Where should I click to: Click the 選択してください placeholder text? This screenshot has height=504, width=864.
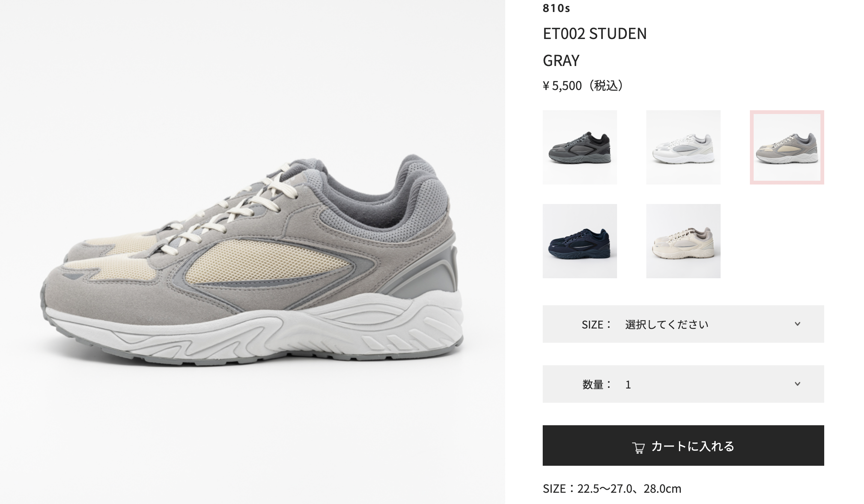(x=667, y=324)
